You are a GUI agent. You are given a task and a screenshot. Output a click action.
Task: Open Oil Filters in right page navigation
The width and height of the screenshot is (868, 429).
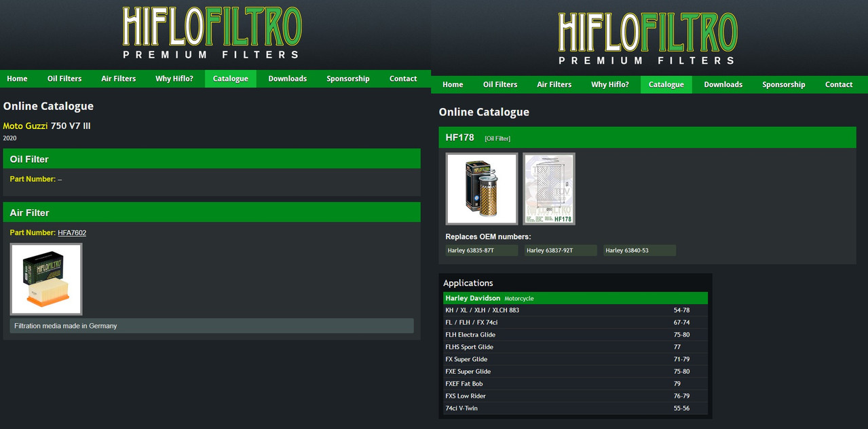click(x=500, y=85)
